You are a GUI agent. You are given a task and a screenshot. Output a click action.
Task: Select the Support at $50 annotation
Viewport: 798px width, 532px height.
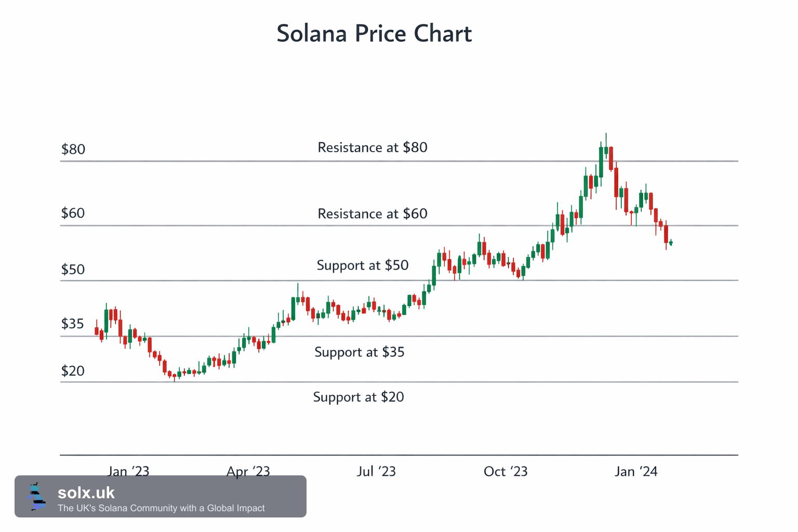pyautogui.click(x=363, y=265)
